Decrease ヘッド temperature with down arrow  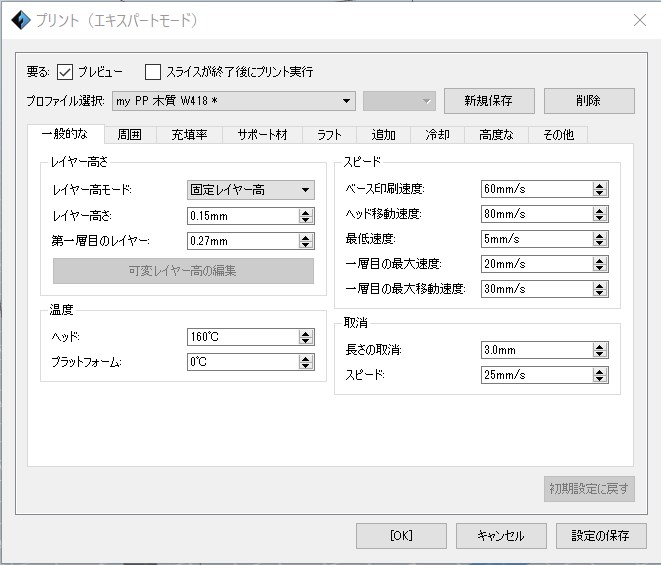(306, 341)
